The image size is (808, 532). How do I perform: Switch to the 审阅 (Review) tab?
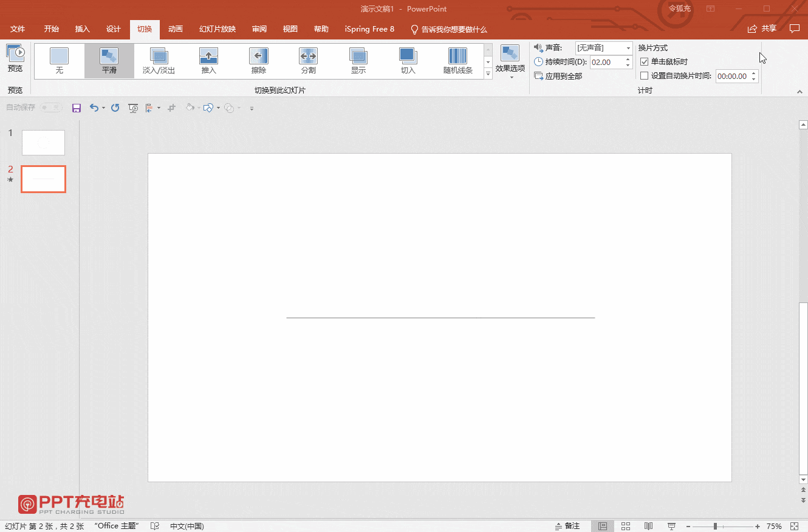(x=259, y=29)
